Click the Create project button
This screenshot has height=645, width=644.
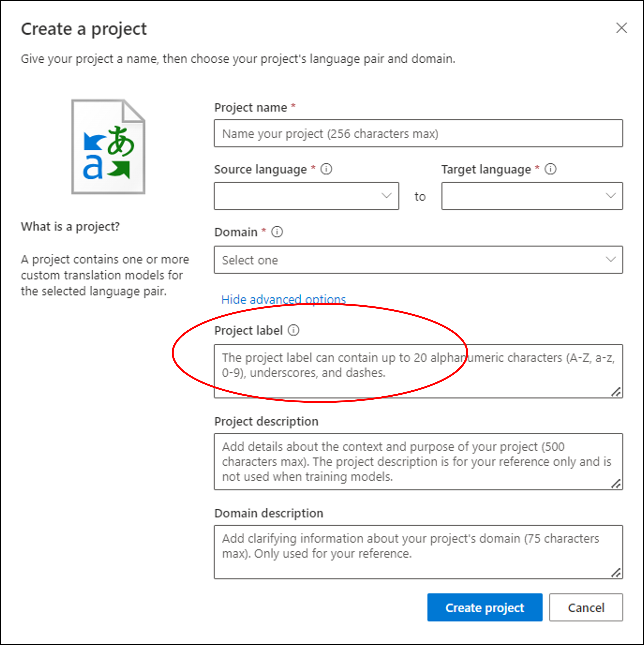click(485, 608)
